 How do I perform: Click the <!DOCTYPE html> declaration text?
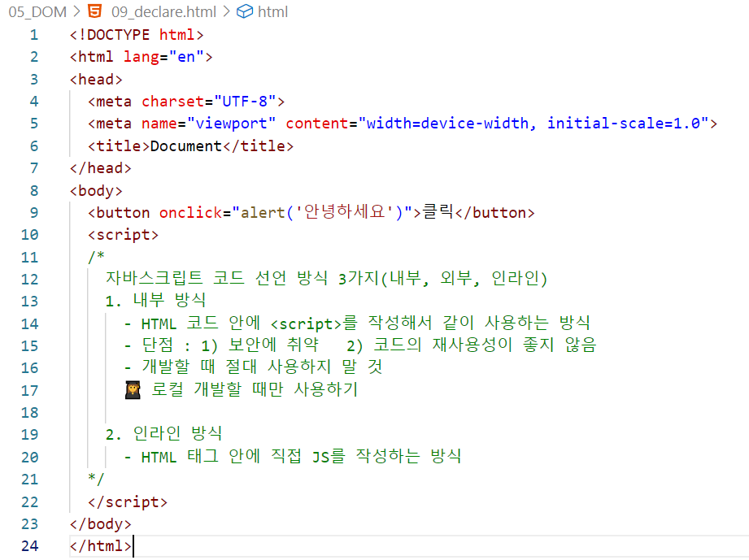137,35
